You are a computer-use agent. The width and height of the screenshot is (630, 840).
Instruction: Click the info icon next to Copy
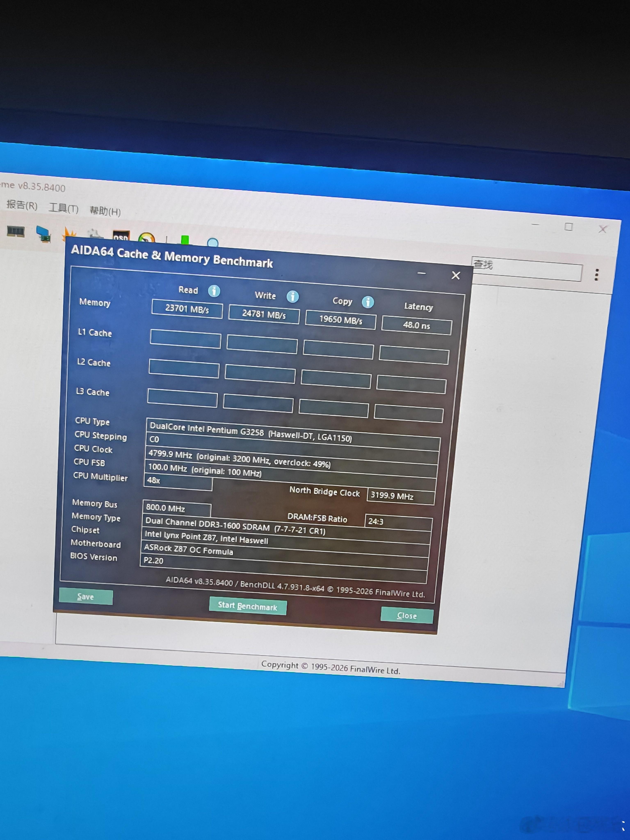pyautogui.click(x=367, y=302)
